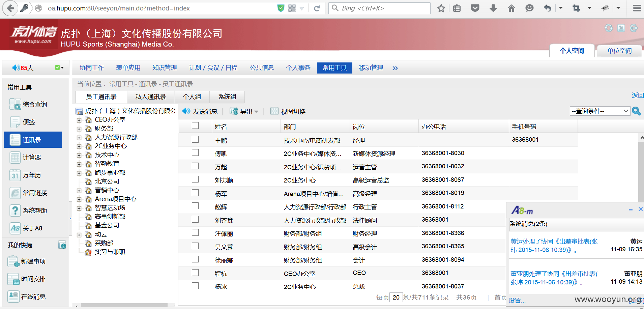Expand the 人力资源行政部 tree node
The width and height of the screenshot is (644, 309).
click(x=79, y=138)
